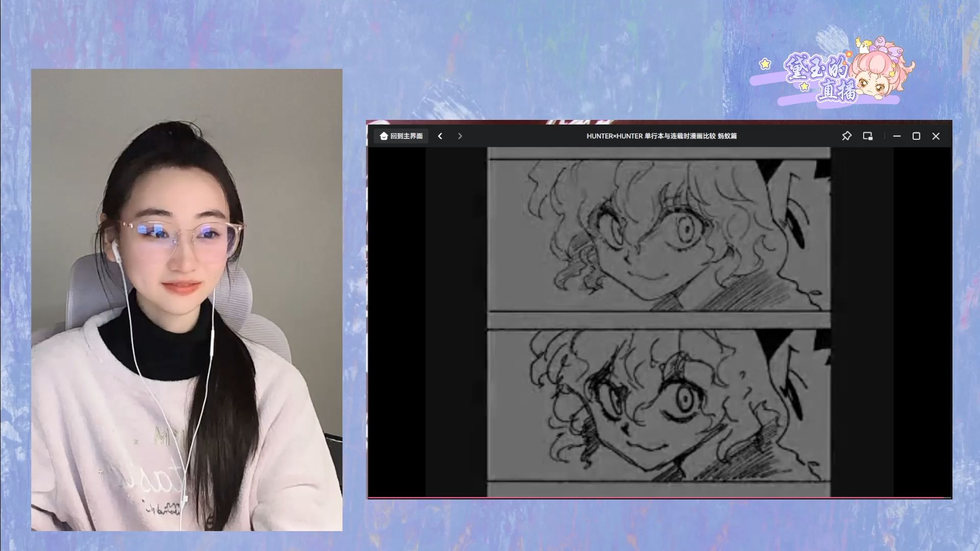Viewport: 980px width, 551px height.
Task: Click the lower manga panel image
Action: (x=659, y=405)
